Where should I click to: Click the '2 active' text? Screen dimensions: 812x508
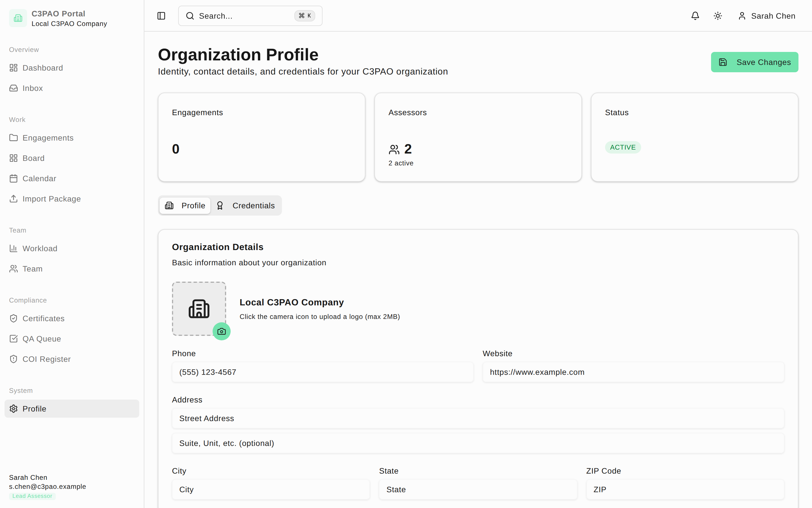click(401, 163)
